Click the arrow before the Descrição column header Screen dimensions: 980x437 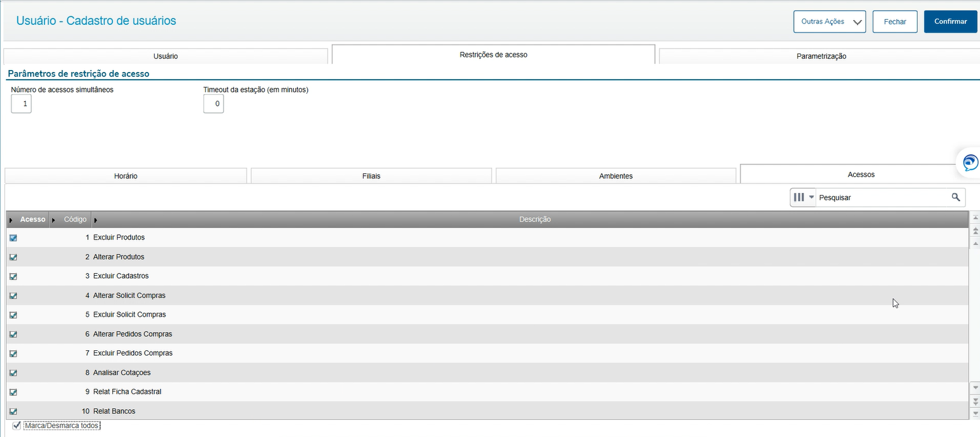(96, 220)
